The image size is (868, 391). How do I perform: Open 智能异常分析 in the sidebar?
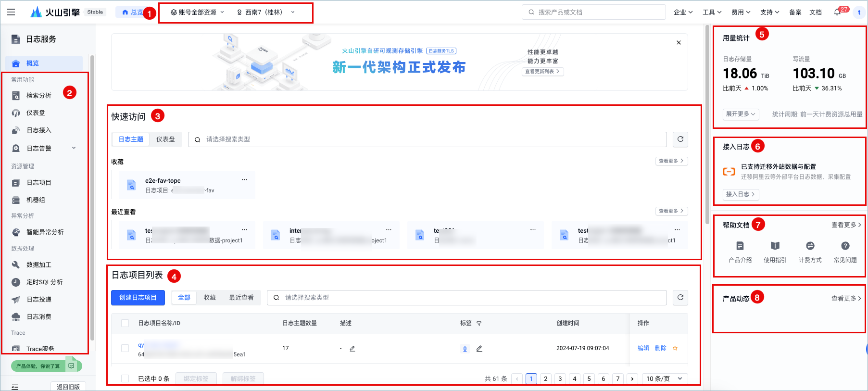point(45,232)
